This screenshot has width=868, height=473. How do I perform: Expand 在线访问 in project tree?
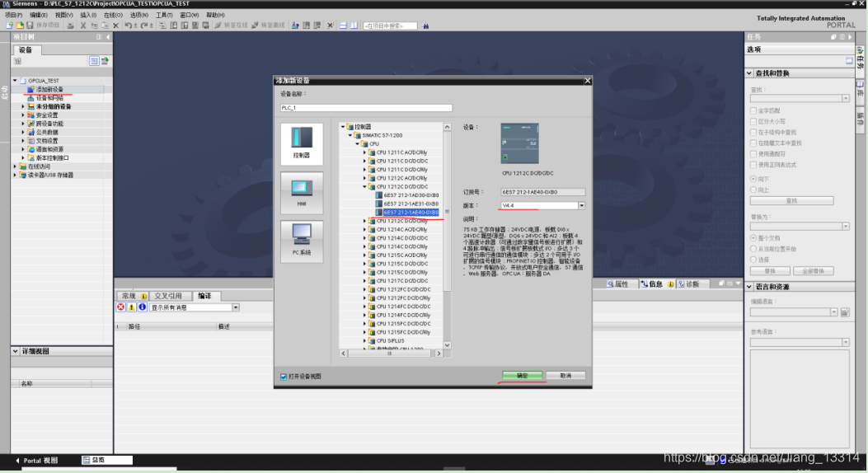tap(15, 166)
